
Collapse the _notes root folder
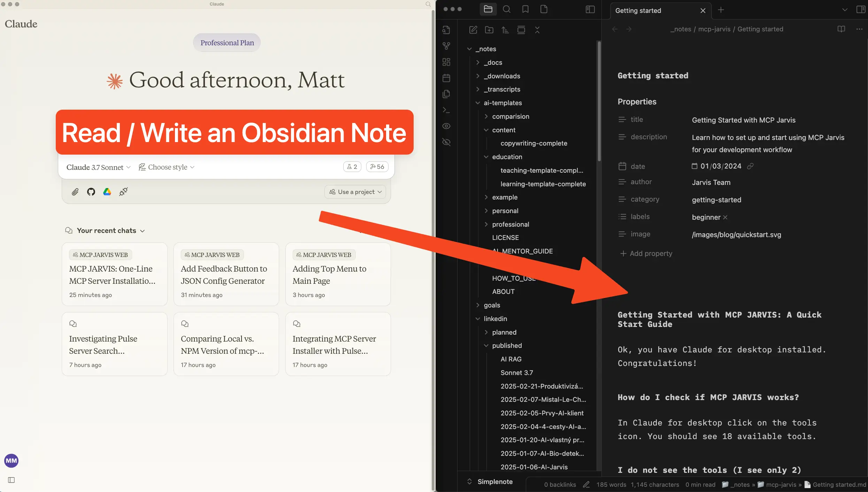point(469,49)
